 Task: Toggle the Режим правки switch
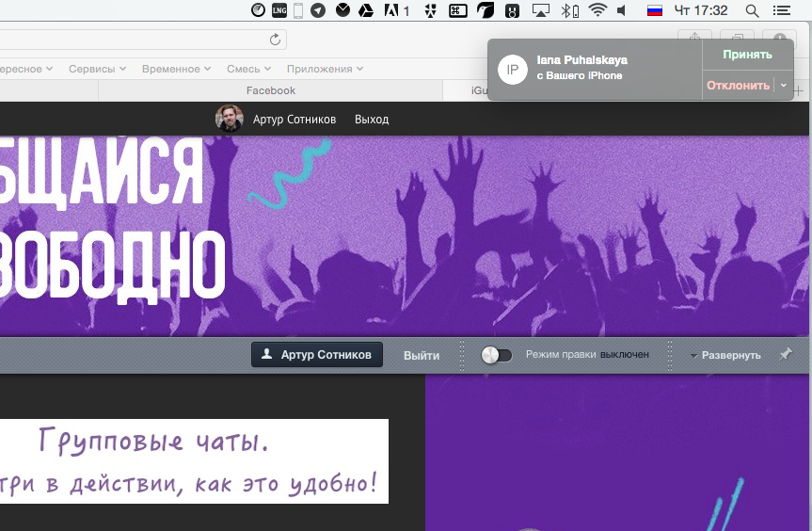[497, 355]
